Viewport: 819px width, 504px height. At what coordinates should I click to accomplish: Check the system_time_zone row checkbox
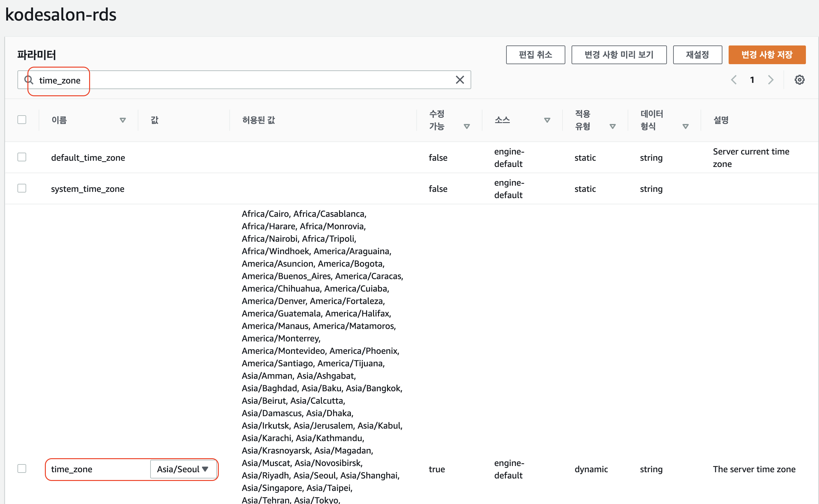tap(22, 188)
